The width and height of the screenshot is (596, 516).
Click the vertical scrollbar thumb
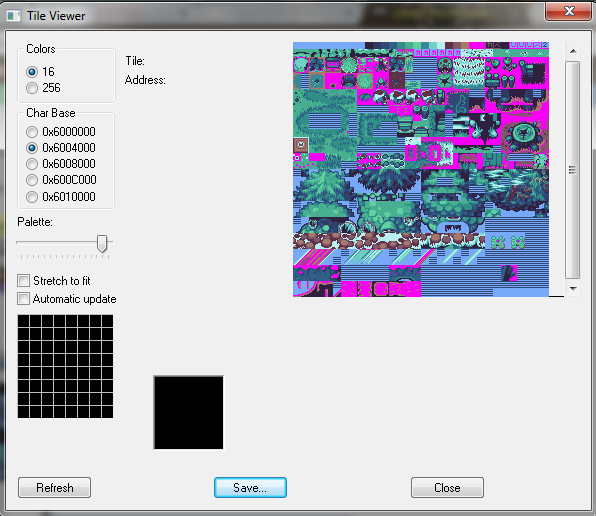click(x=572, y=170)
